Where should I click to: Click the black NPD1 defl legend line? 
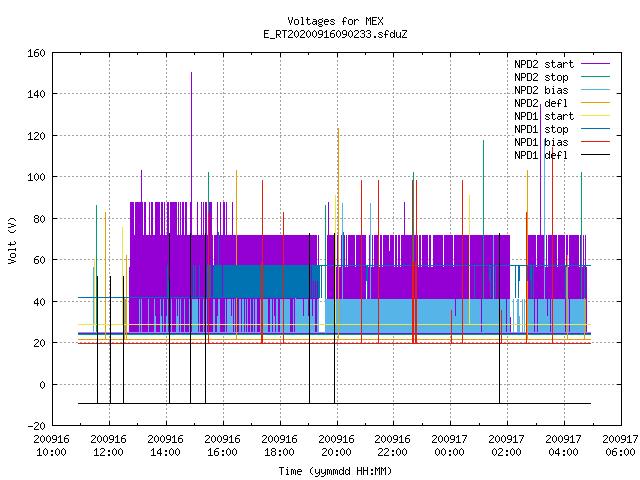[x=595, y=155]
